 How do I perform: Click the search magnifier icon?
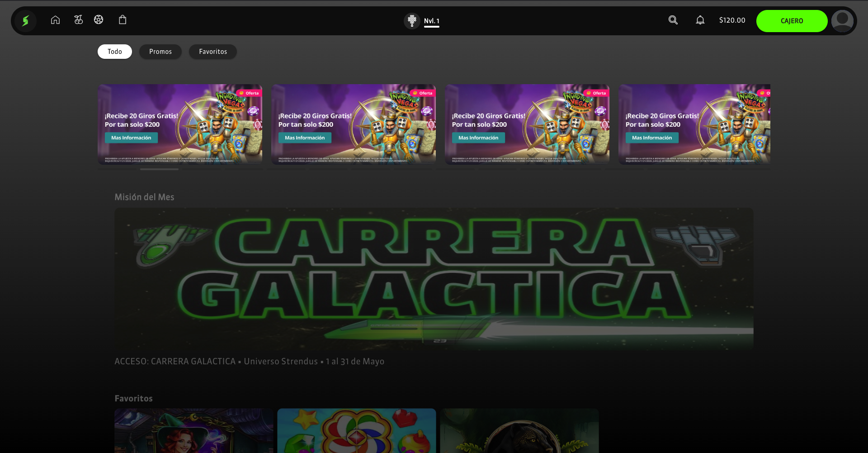(673, 20)
